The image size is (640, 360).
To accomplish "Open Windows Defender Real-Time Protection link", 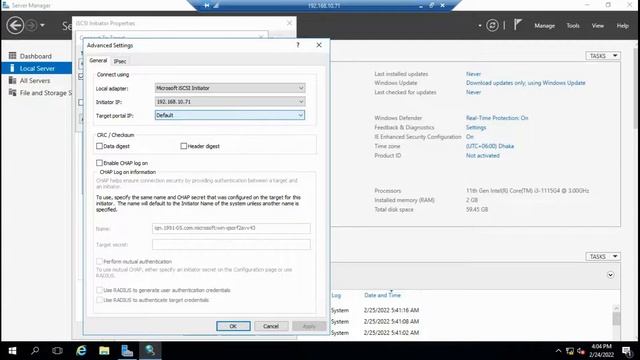I will tap(497, 118).
